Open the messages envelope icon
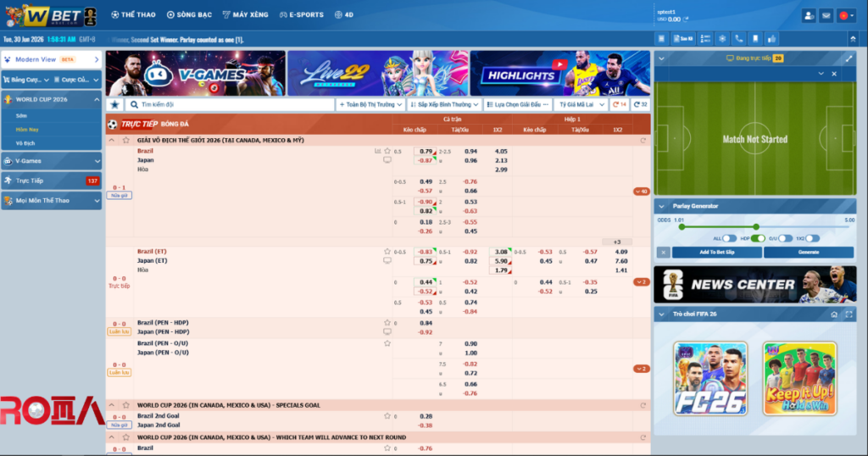 tap(826, 15)
